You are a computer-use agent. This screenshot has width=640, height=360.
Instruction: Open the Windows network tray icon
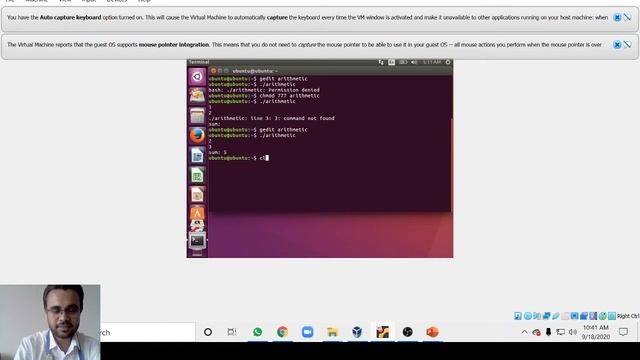[x=560, y=332]
